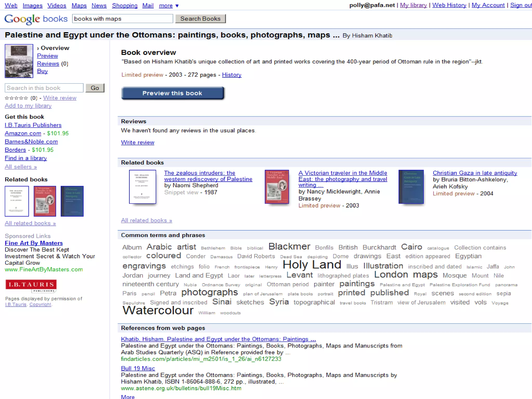
Task: Click the star rating icons
Action: coord(16,98)
